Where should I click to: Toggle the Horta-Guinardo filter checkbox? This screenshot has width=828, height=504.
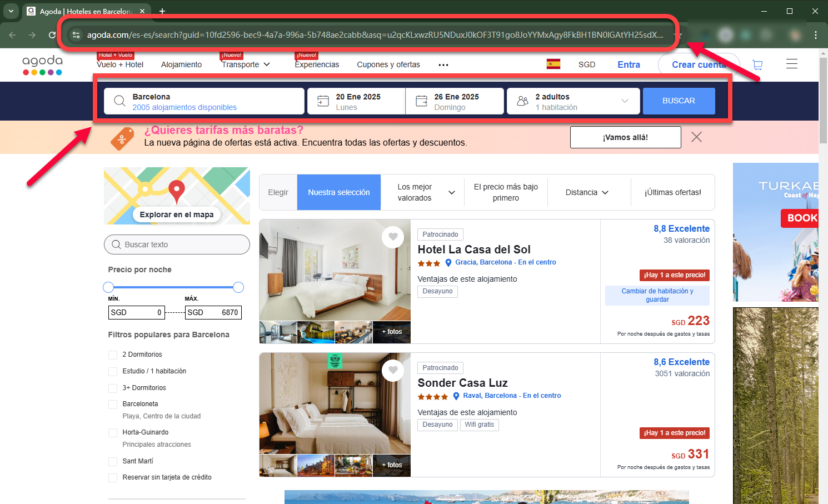(113, 433)
